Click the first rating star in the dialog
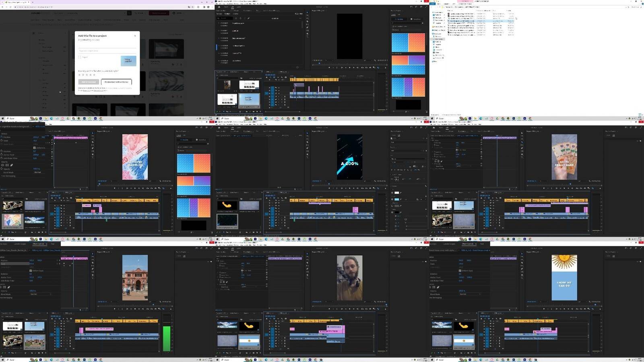 click(79, 74)
